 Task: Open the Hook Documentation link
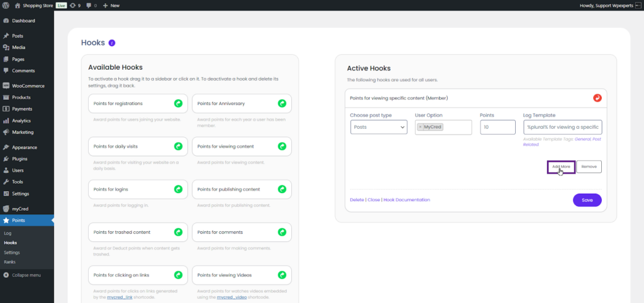[x=406, y=200]
